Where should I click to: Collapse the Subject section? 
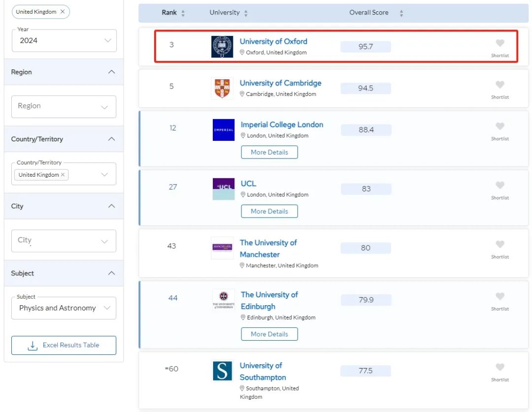111,273
